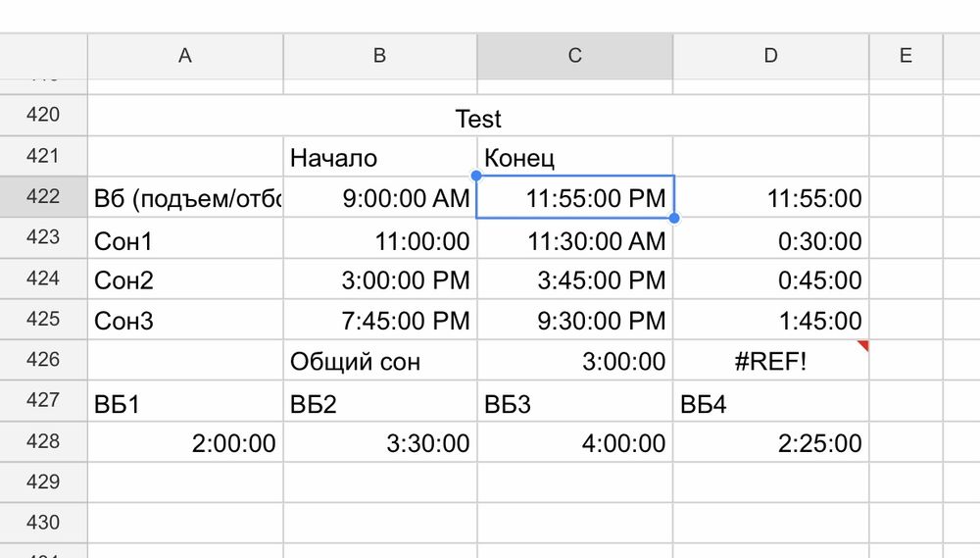Click the column D header

coord(770,56)
